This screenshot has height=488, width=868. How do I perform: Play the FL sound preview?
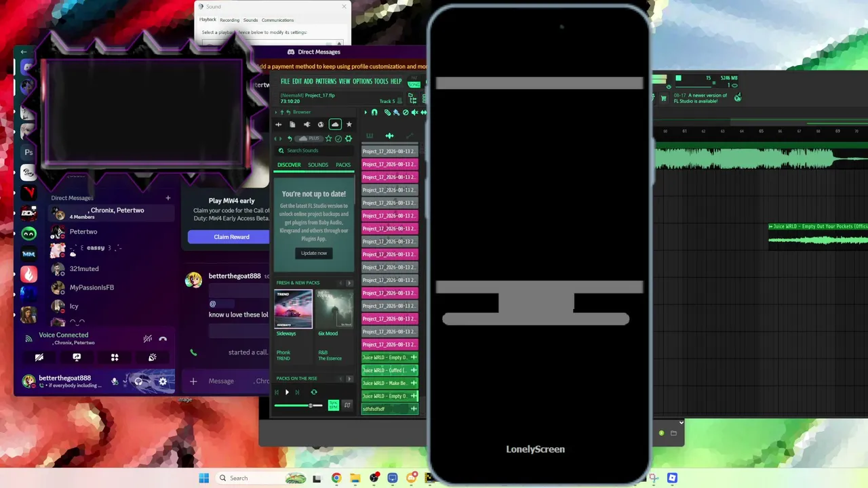coord(287,392)
